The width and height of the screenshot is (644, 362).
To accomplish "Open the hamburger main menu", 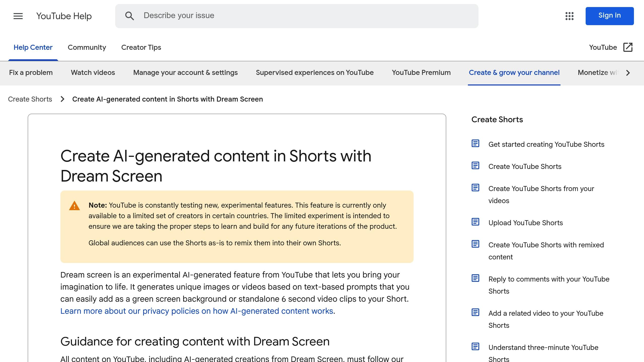I will coord(18,16).
